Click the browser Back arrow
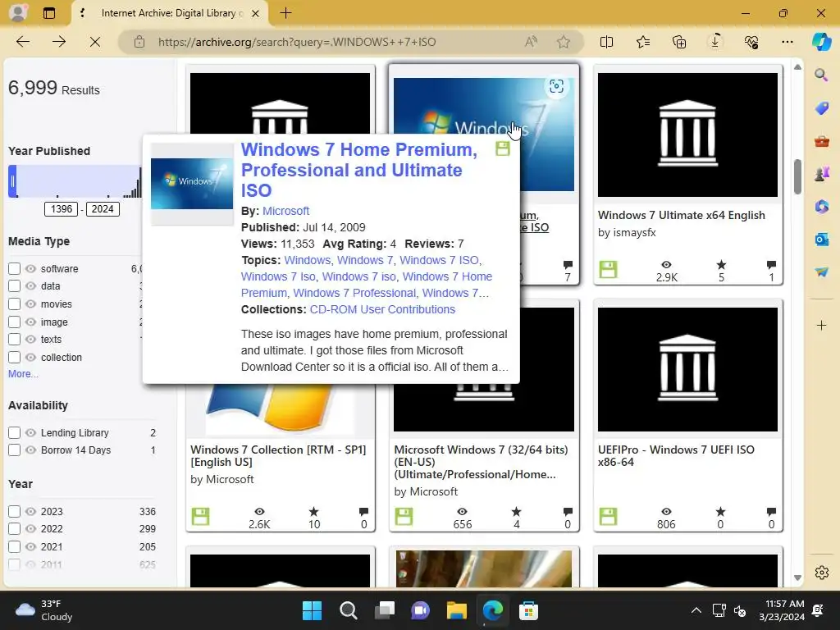 click(22, 42)
